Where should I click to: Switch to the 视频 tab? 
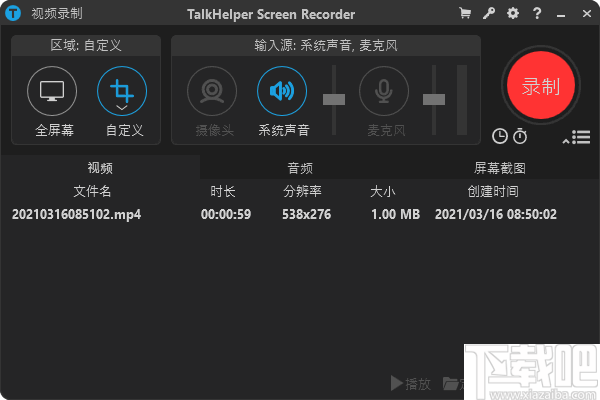100,168
